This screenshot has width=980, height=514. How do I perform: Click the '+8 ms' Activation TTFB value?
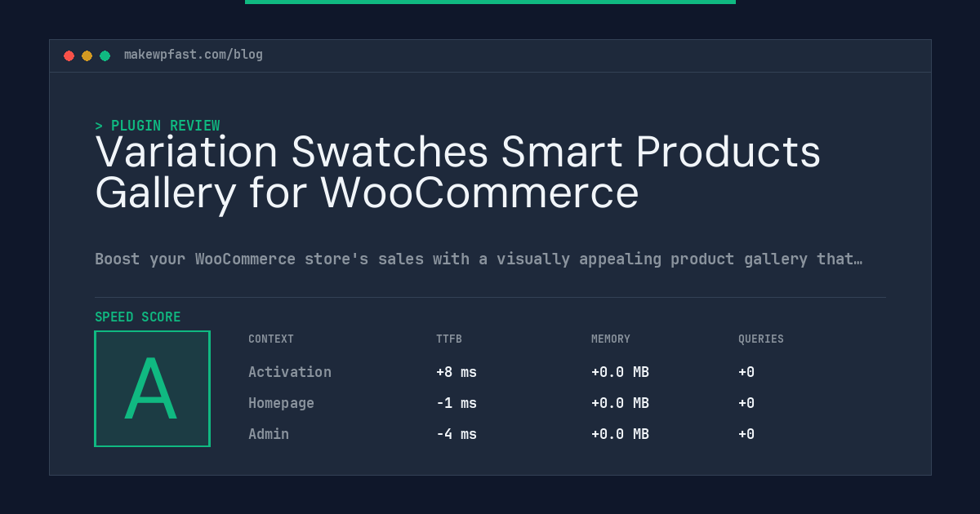457,372
